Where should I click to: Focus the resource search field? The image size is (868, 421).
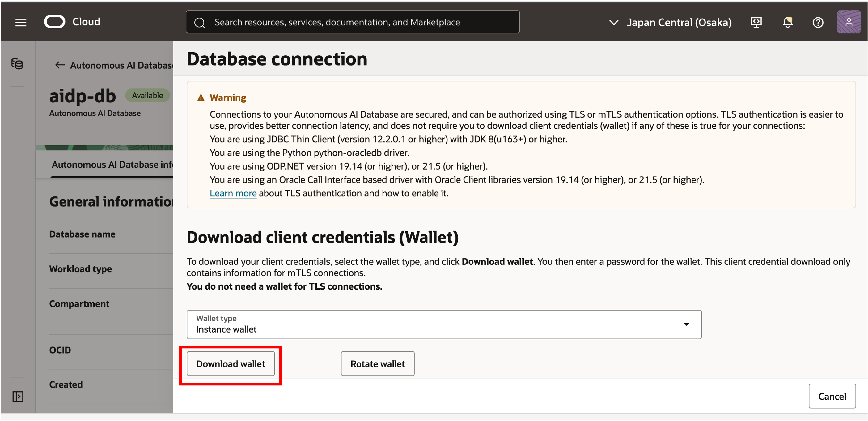click(353, 22)
